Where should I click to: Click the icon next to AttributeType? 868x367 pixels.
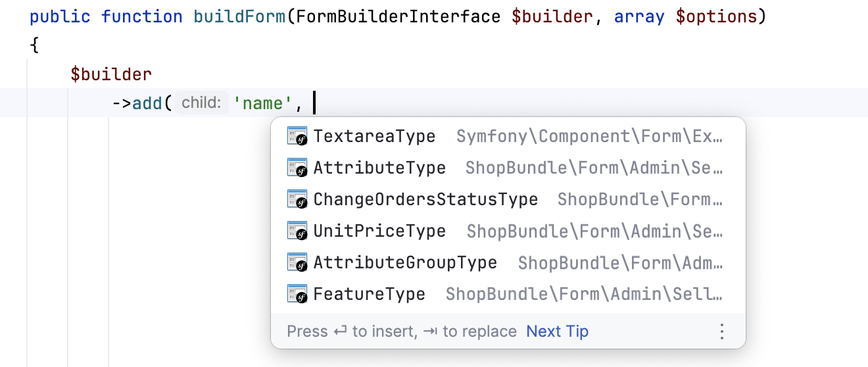coord(298,168)
